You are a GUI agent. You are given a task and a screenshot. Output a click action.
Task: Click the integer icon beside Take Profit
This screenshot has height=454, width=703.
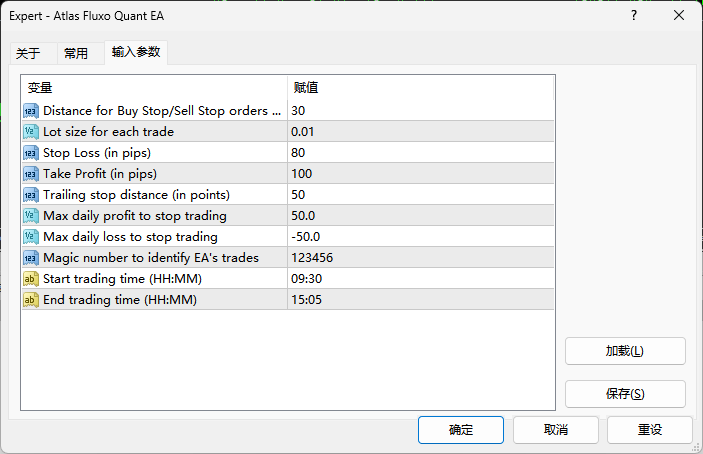[x=31, y=174]
